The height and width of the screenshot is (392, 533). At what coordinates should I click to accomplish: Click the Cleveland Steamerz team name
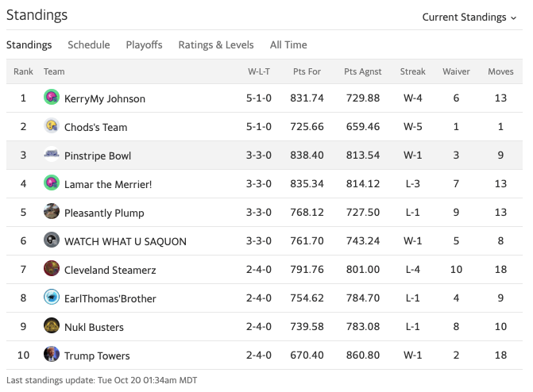110,270
